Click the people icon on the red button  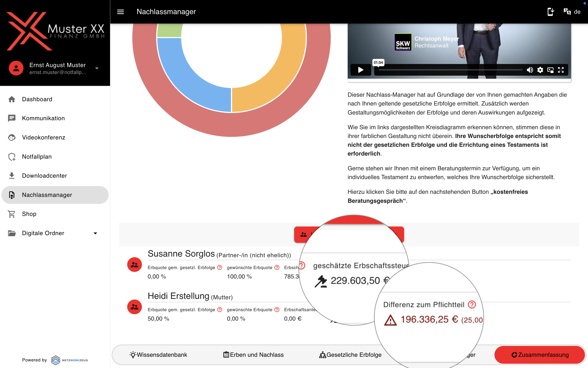click(x=303, y=235)
